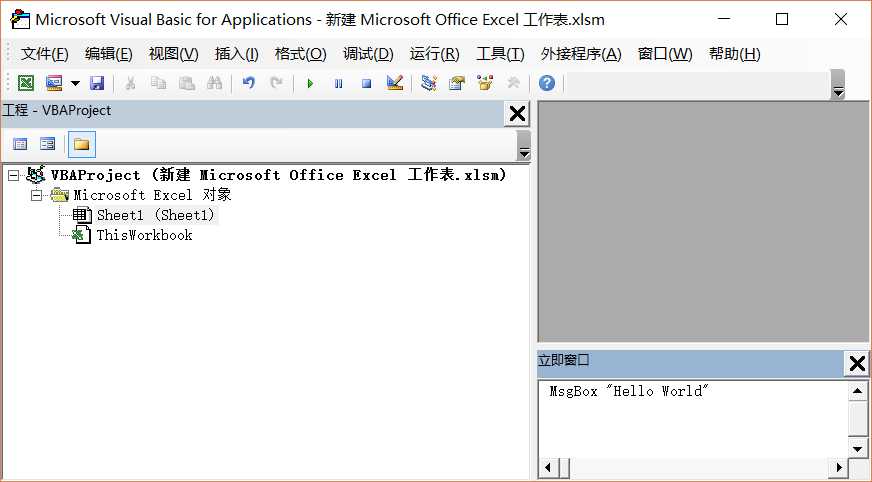
Task: Select Sheet1 (Sheet1) in project tree
Action: pyautogui.click(x=156, y=215)
